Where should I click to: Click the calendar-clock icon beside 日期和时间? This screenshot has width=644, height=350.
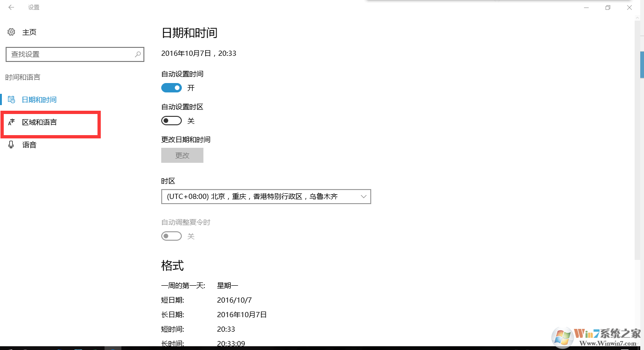pos(11,99)
